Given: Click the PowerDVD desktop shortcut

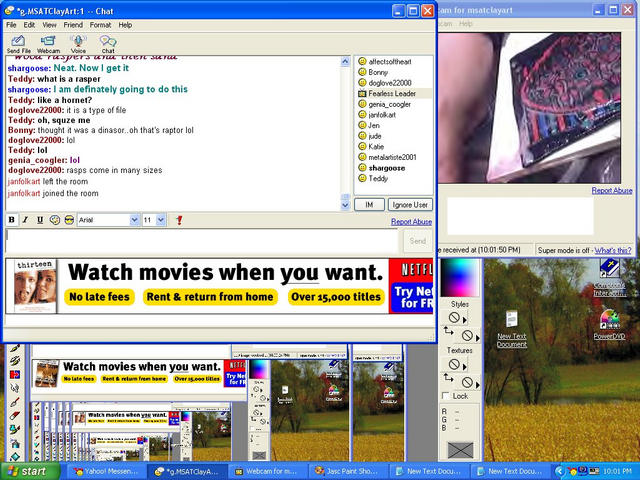Looking at the screenshot, I should [x=609, y=325].
